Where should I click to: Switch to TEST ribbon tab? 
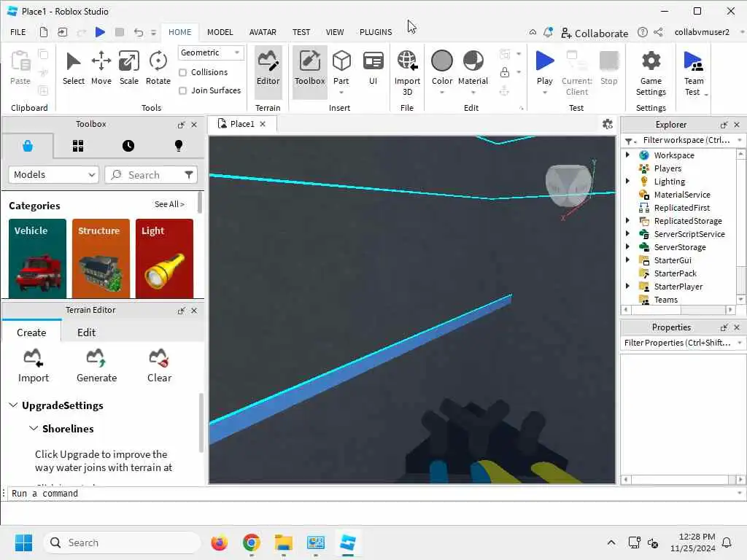coord(301,32)
